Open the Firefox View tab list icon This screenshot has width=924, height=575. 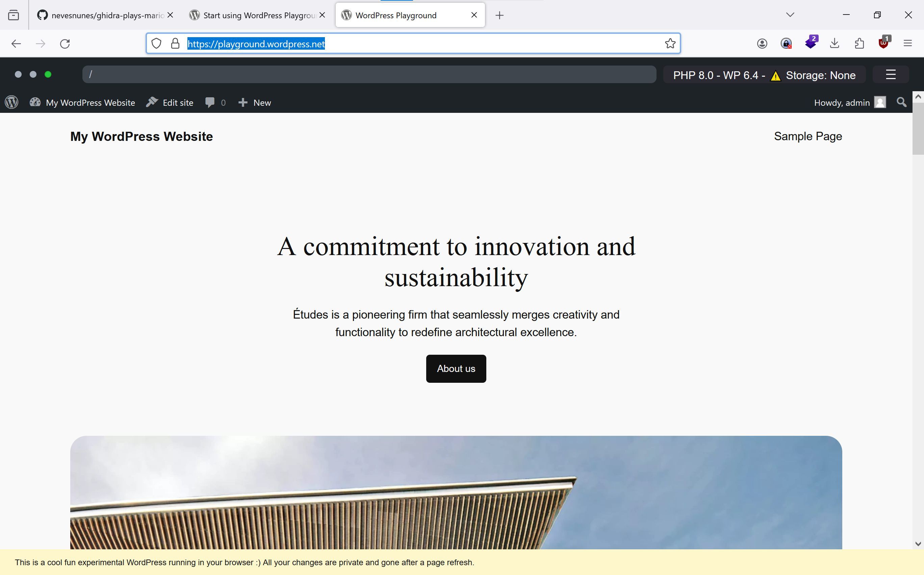14,15
